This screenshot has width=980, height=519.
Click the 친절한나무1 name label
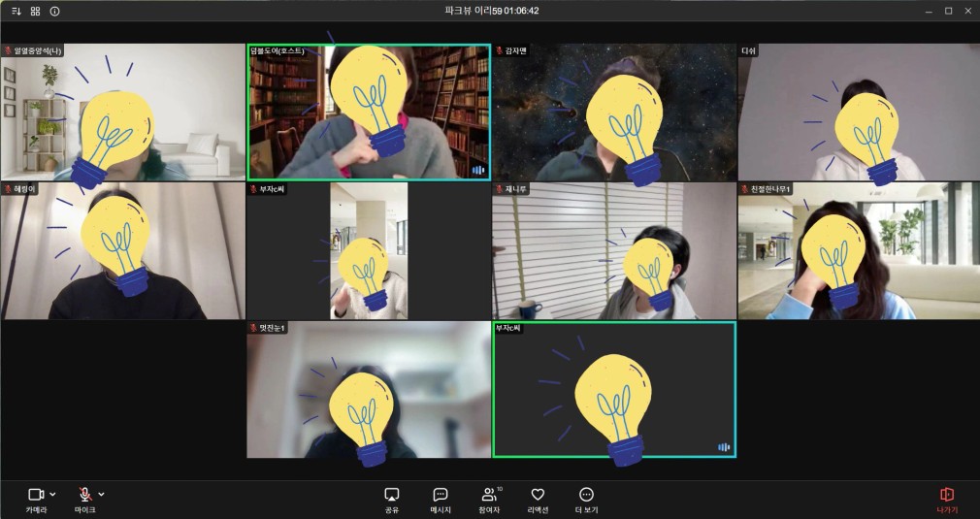[x=770, y=189]
